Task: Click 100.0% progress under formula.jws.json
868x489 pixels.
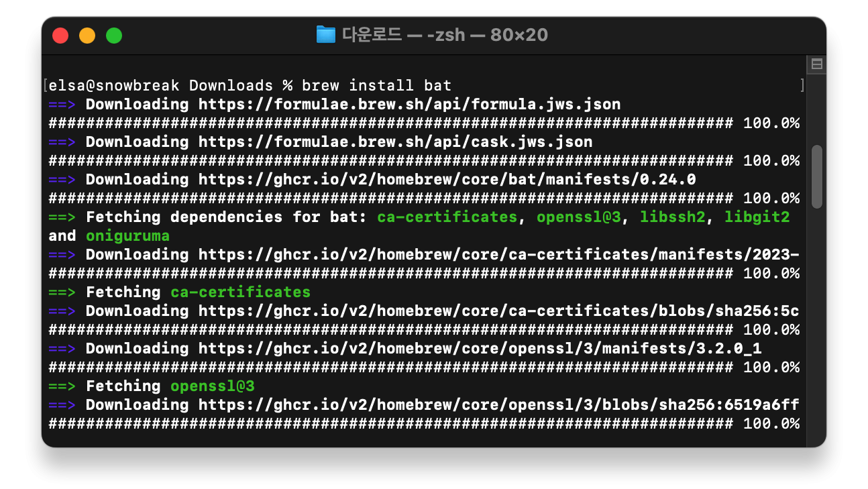Action: [771, 123]
